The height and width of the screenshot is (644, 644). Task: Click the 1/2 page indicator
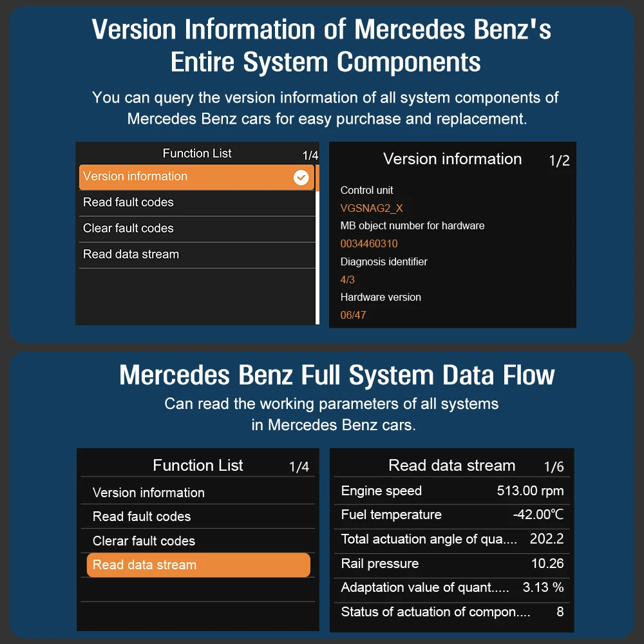559,161
